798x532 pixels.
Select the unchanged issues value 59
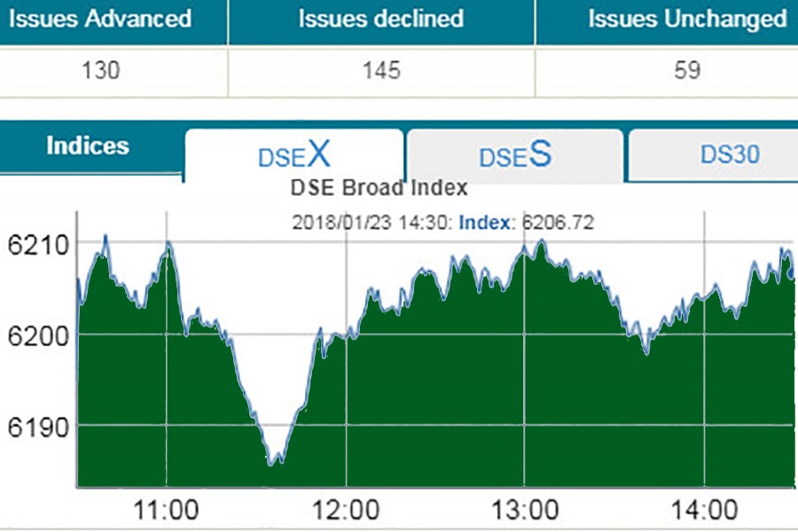point(686,70)
